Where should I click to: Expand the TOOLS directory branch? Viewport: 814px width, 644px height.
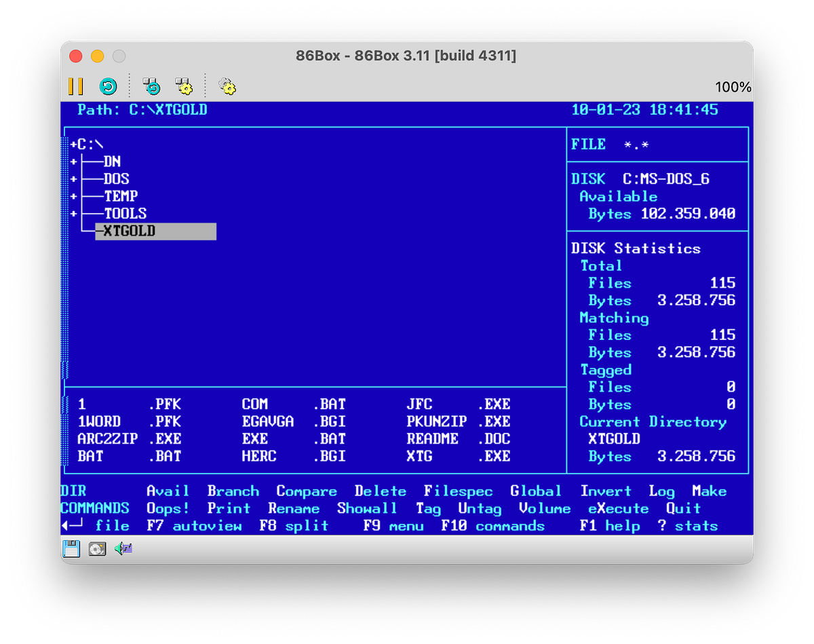[73, 213]
